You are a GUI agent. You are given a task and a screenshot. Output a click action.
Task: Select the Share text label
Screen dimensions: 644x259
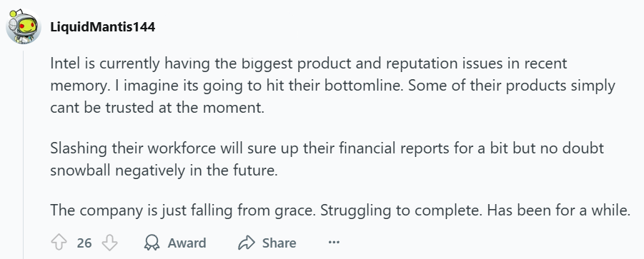click(x=279, y=243)
